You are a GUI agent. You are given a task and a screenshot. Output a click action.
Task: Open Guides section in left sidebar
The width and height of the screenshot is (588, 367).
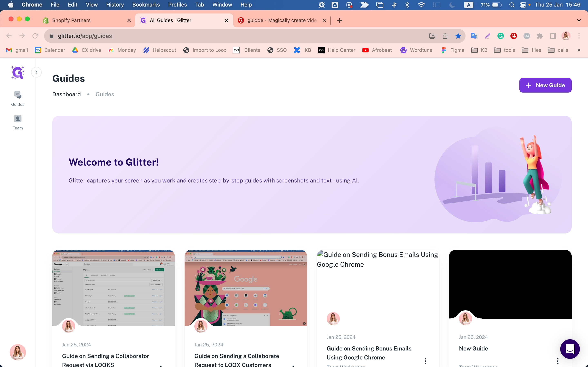(18, 98)
